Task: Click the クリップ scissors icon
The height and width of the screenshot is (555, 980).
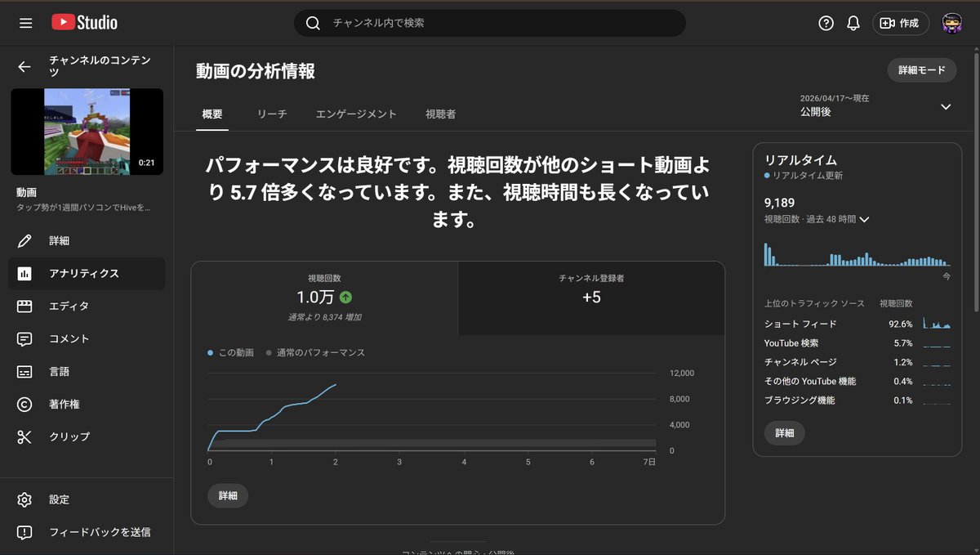Action: [24, 437]
